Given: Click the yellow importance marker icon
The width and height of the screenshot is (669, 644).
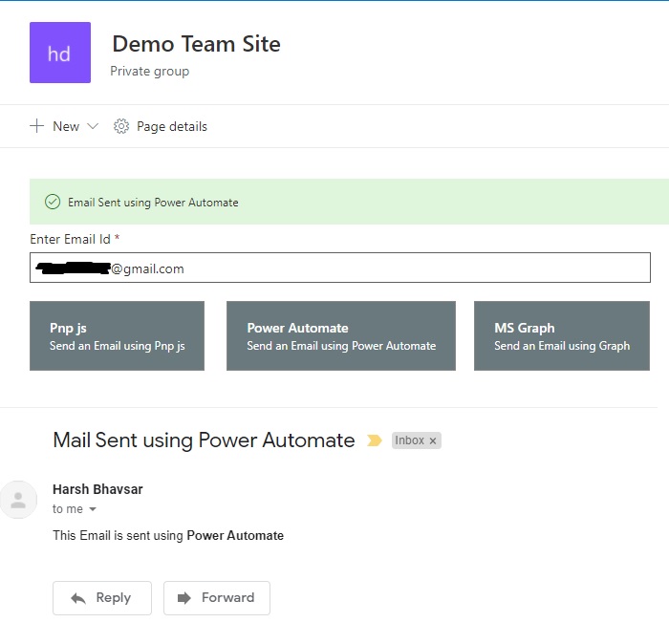Looking at the screenshot, I should tap(375, 440).
